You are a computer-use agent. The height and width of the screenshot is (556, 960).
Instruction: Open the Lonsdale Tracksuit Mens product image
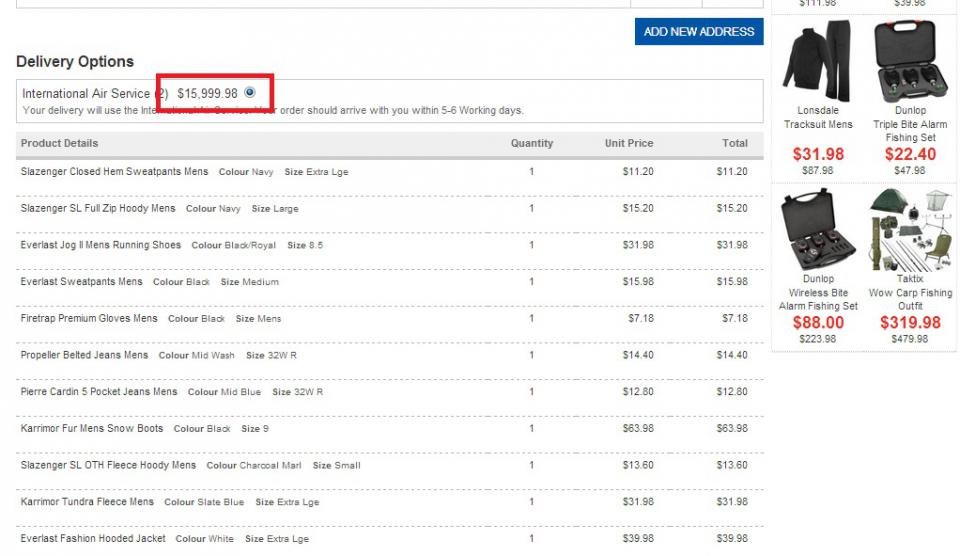click(818, 60)
